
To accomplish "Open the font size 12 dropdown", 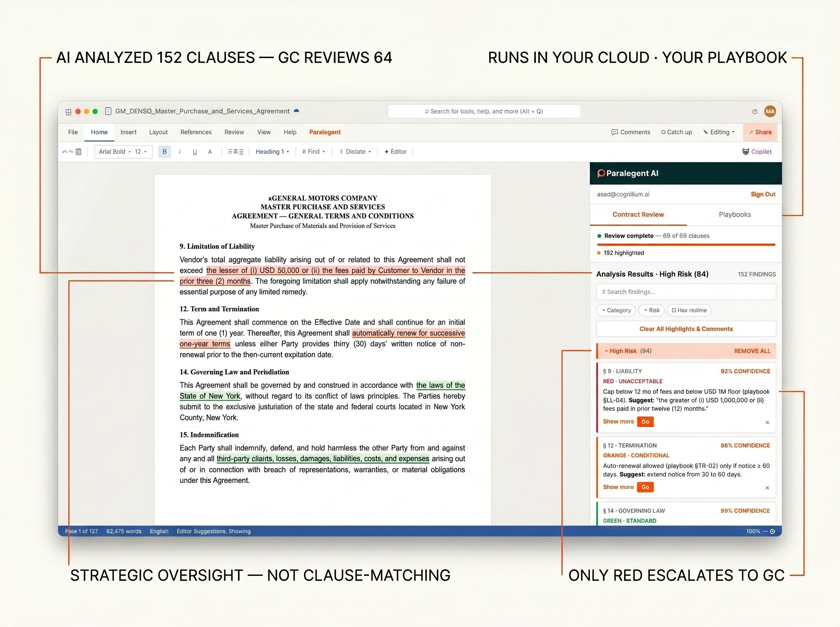I will (x=141, y=152).
